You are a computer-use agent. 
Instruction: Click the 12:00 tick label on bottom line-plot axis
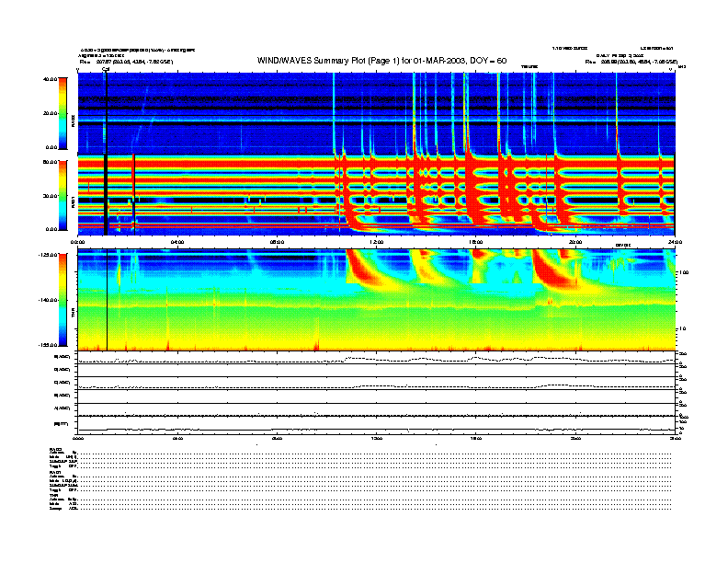[x=377, y=438]
